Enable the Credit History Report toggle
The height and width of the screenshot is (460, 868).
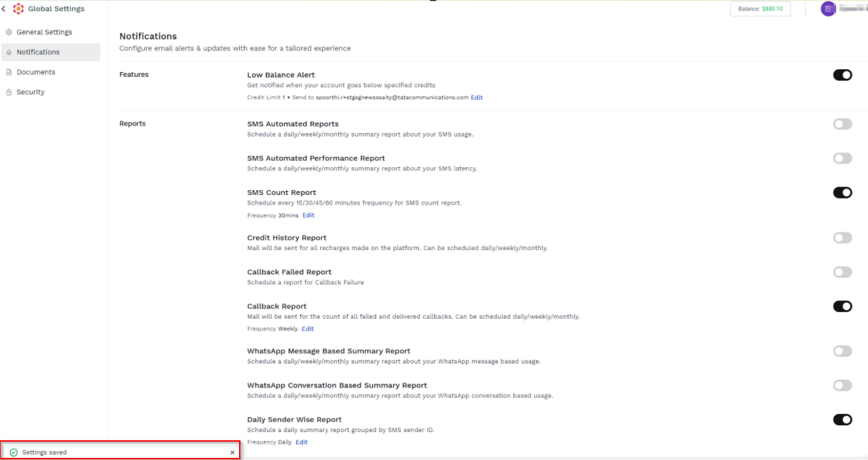(842, 238)
